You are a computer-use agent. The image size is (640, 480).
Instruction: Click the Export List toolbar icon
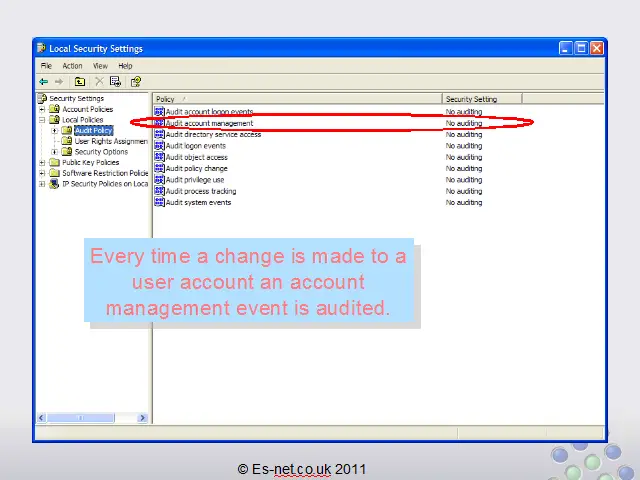[116, 82]
